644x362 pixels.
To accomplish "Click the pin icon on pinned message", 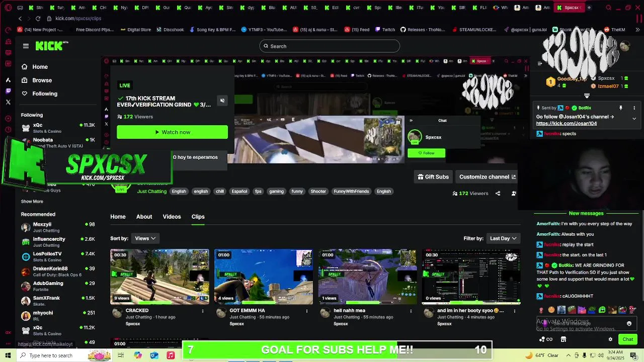I will point(621,108).
